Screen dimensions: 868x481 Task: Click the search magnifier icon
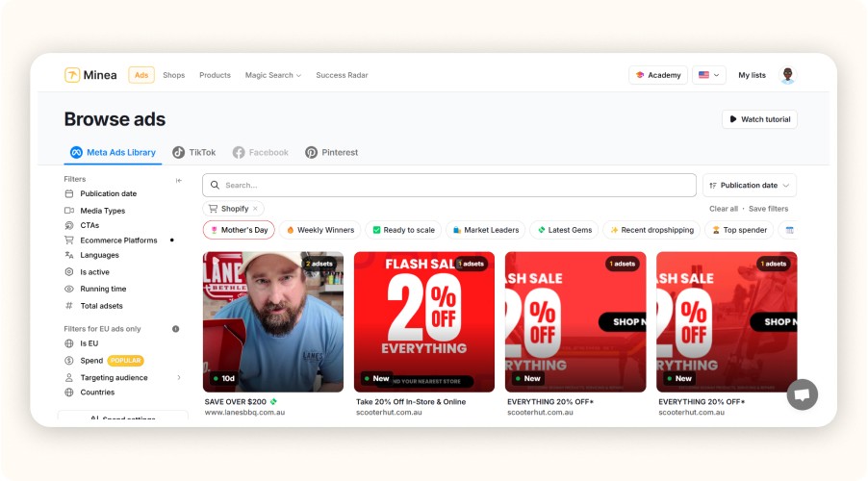[x=215, y=185]
